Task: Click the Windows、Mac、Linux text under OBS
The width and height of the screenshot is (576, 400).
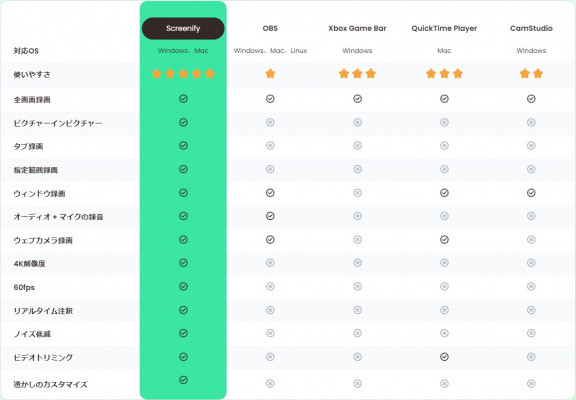Action: 270,51
